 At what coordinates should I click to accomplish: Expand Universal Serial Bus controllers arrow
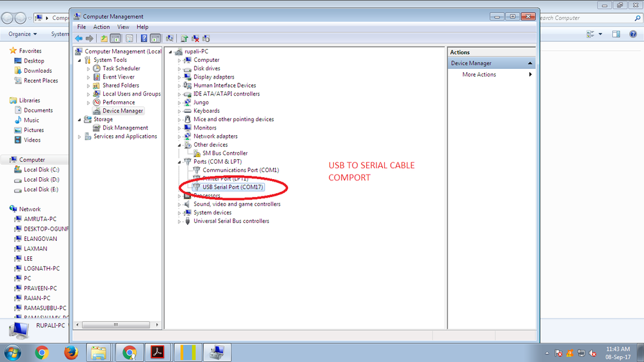[x=179, y=221]
